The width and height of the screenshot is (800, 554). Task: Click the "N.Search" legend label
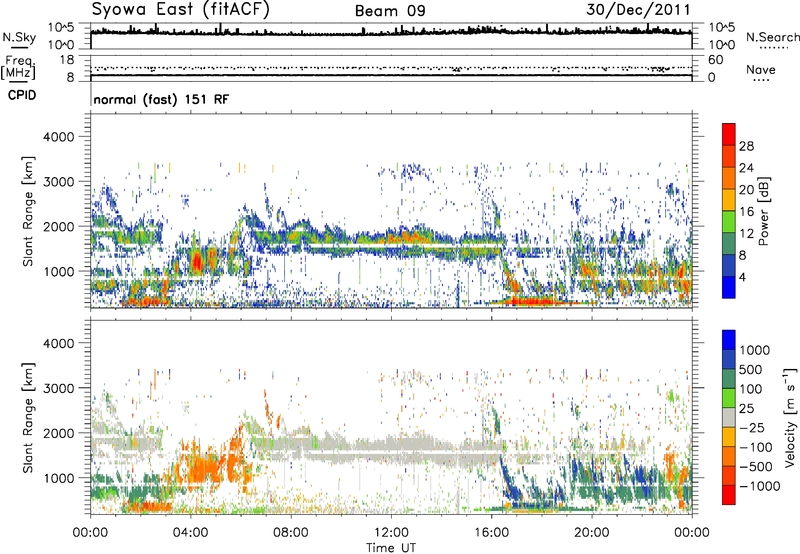772,37
